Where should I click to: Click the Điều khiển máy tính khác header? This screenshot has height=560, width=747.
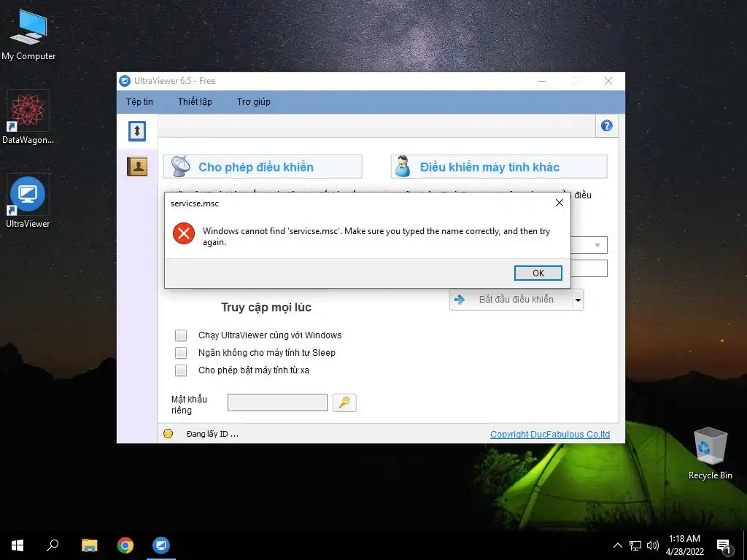coord(499,167)
